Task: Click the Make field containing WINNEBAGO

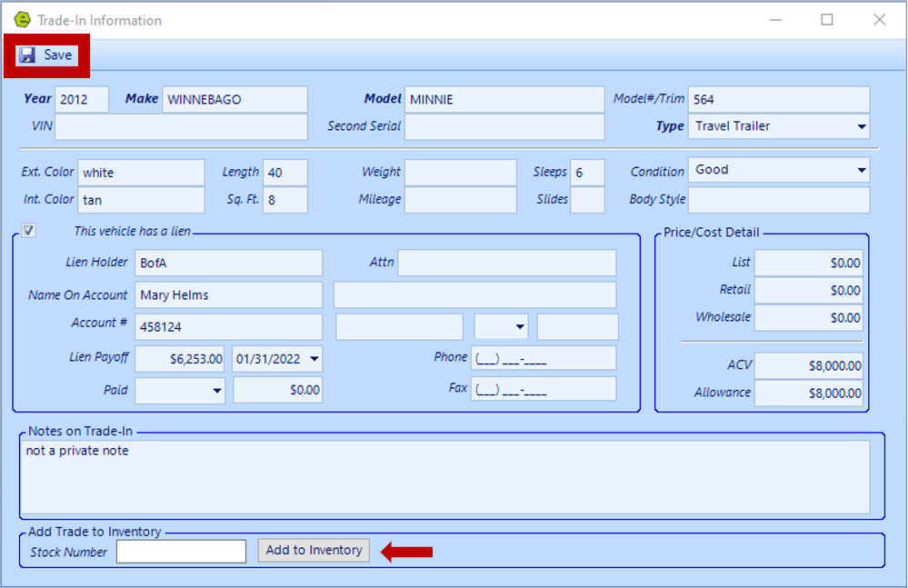Action: 234,100
